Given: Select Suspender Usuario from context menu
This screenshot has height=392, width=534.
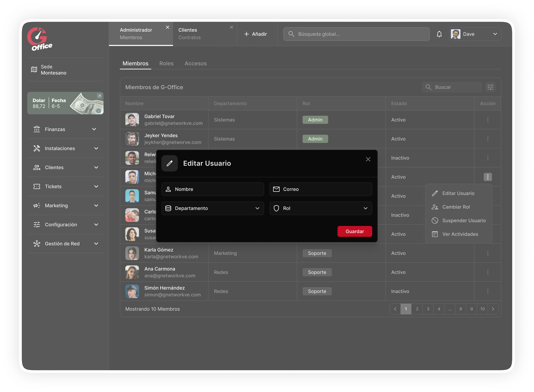Looking at the screenshot, I should pyautogui.click(x=458, y=221).
